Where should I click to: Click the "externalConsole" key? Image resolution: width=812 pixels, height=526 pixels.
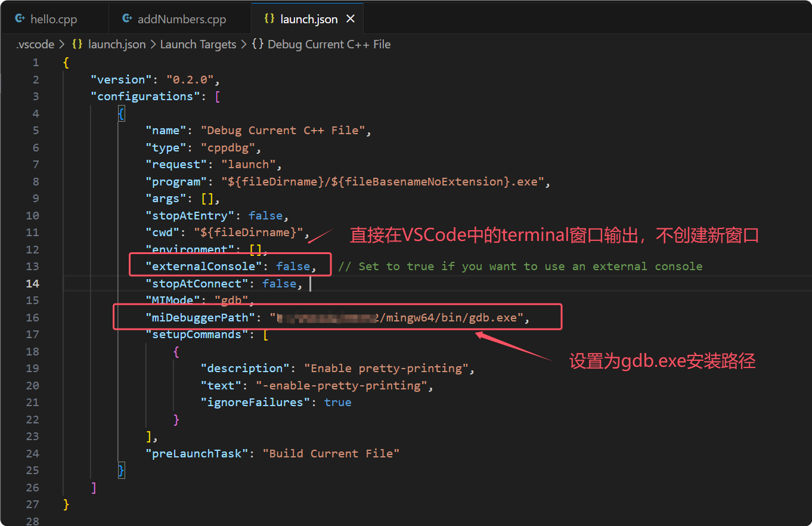coord(204,266)
